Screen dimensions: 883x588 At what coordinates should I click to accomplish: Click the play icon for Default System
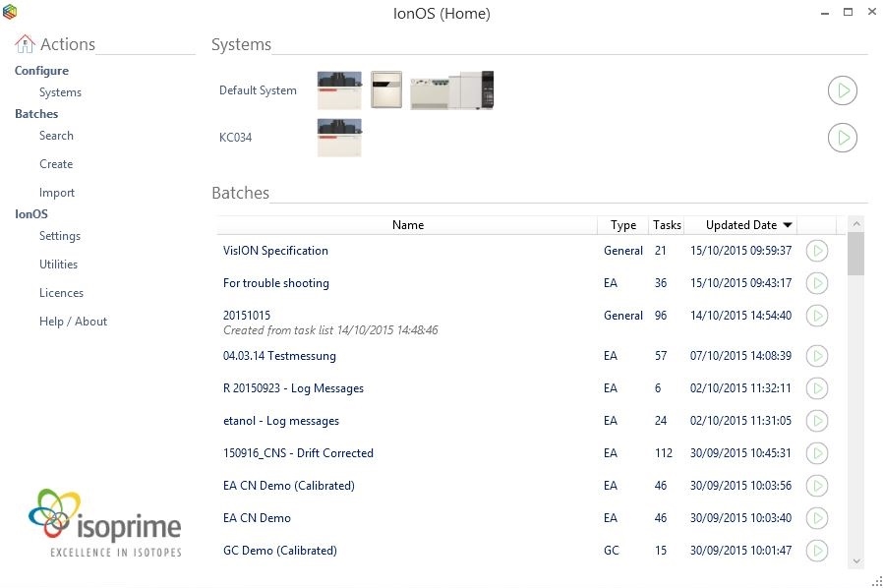(x=842, y=91)
